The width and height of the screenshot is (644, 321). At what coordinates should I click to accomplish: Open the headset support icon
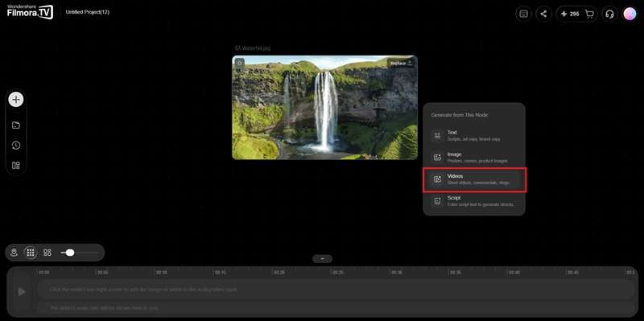point(609,14)
